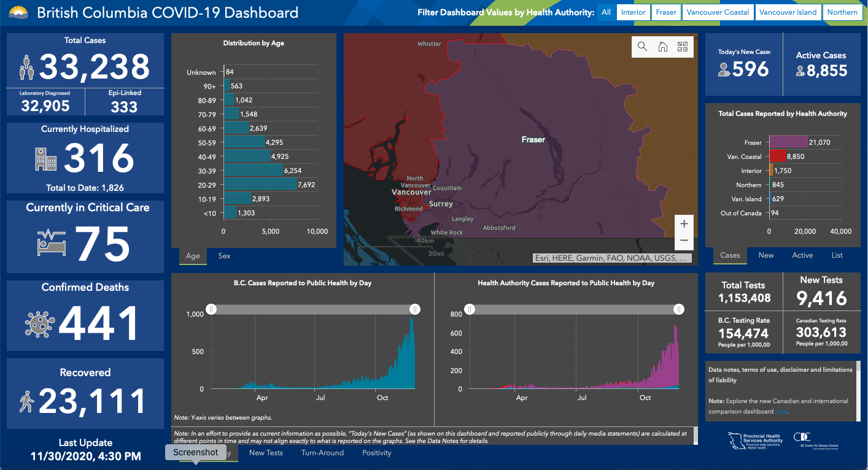Click the 20-29 age bar showing 7,692

tap(260, 184)
